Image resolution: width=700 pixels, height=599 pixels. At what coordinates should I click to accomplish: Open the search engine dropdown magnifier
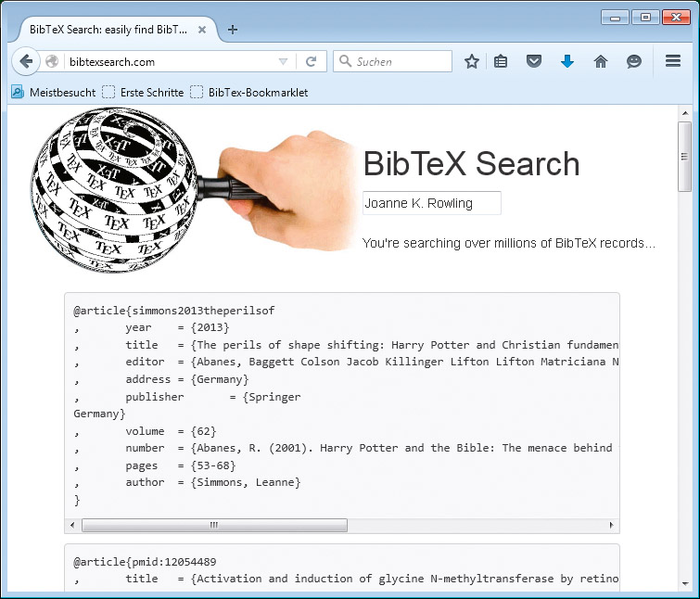coord(346,62)
